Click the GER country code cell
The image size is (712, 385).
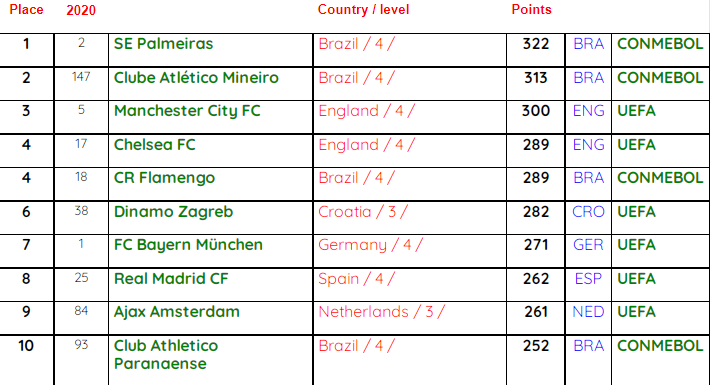pos(588,245)
